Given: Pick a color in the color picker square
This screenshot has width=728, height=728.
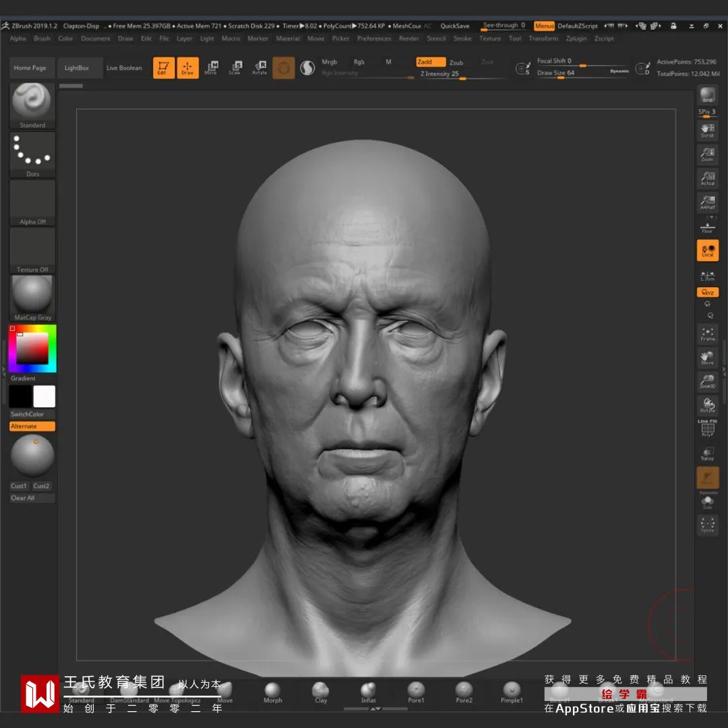Looking at the screenshot, I should tap(32, 348).
